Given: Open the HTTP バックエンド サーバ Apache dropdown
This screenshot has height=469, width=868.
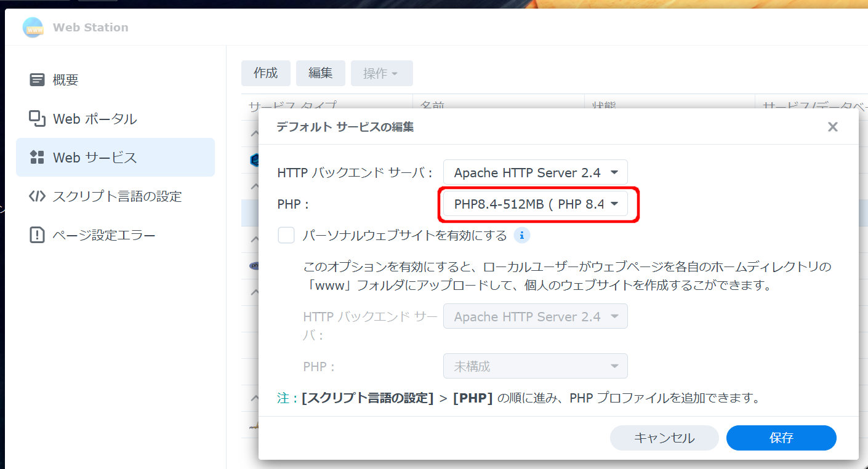Looking at the screenshot, I should tap(535, 173).
